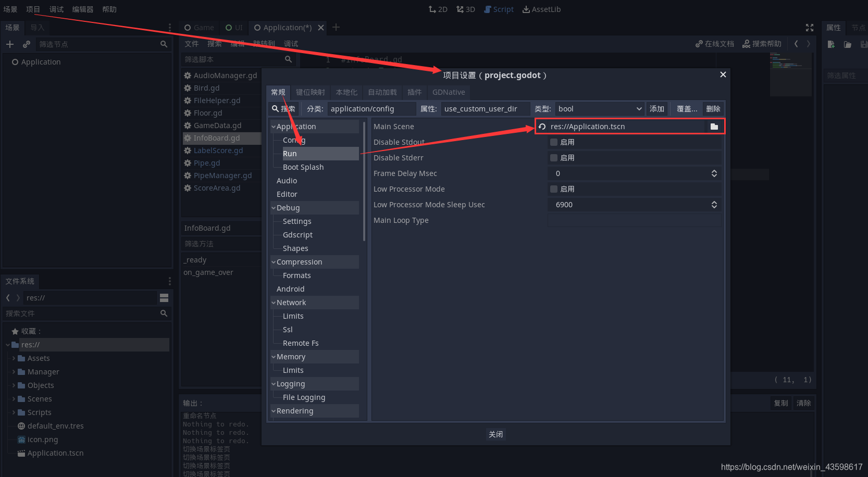Enable Disable Stdout checkbox
Viewport: 868px width, 477px height.
[x=554, y=142]
